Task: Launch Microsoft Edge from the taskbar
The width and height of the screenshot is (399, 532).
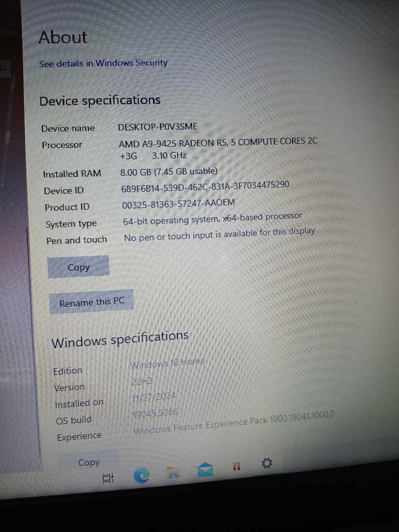Action: click(142, 476)
